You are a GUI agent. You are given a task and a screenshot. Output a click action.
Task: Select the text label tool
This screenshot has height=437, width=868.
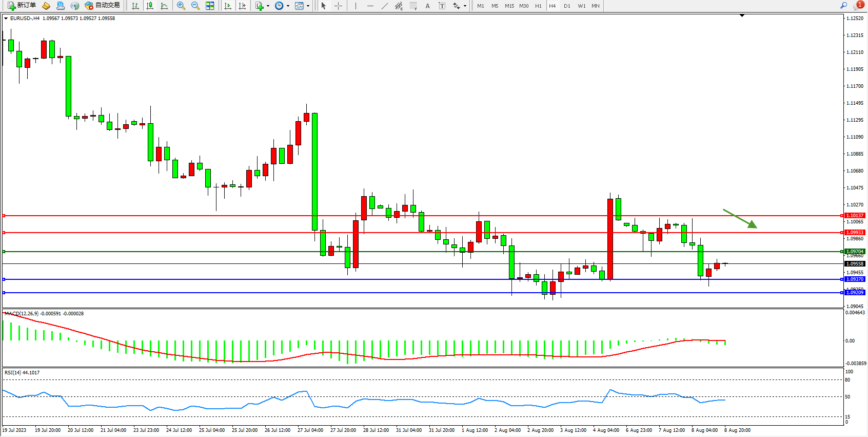[x=442, y=6]
